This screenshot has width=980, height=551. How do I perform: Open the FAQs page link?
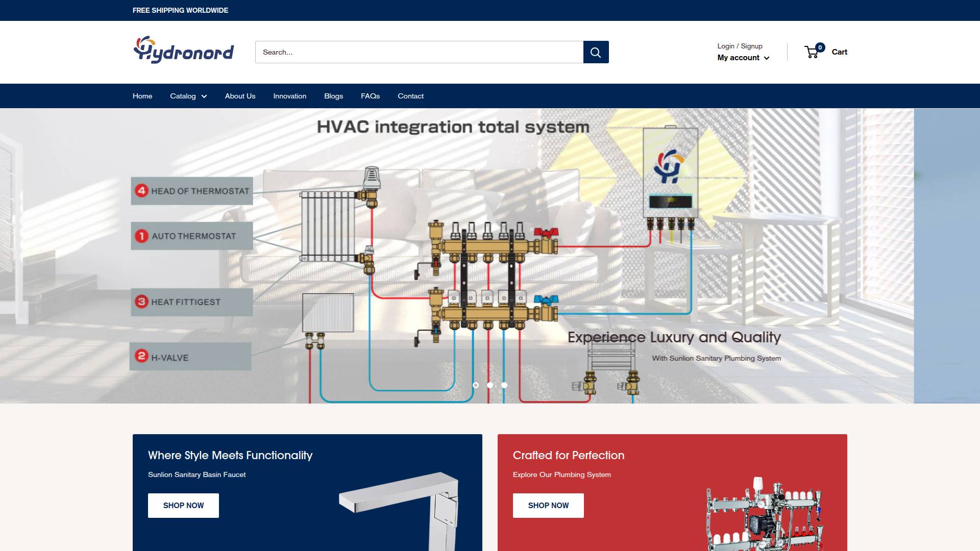(x=370, y=96)
